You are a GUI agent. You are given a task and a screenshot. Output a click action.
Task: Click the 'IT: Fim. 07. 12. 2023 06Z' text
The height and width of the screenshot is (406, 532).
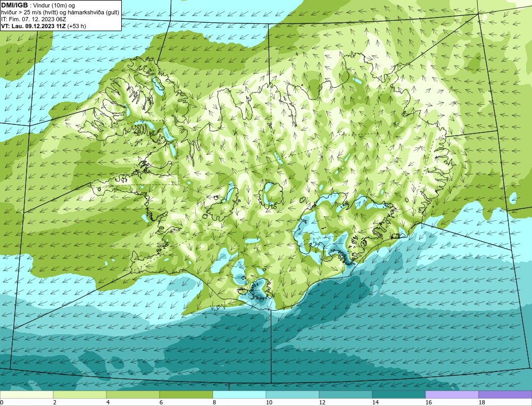pos(34,19)
